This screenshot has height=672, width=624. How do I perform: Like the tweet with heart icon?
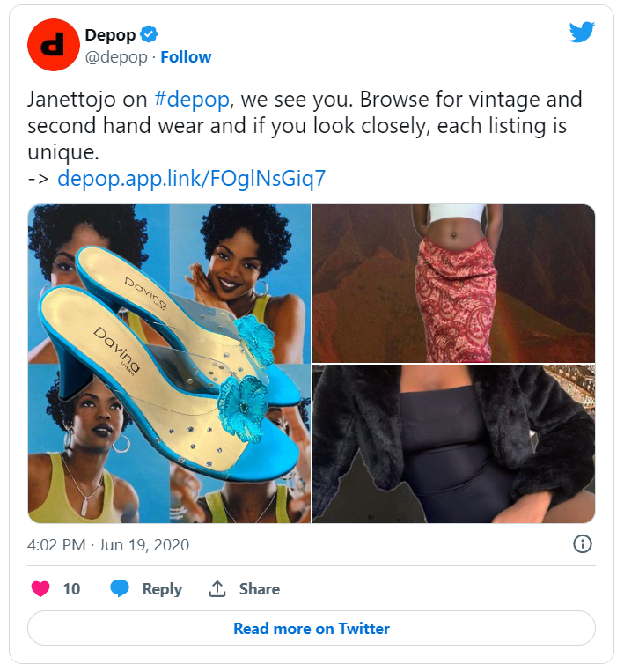click(x=40, y=588)
